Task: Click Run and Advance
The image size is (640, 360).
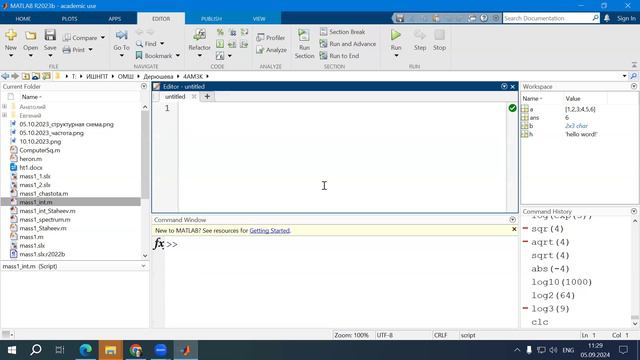Action: (348, 44)
